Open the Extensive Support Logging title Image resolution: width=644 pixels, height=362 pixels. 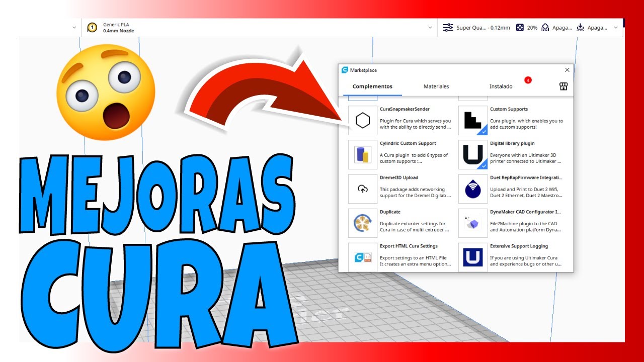tap(519, 246)
